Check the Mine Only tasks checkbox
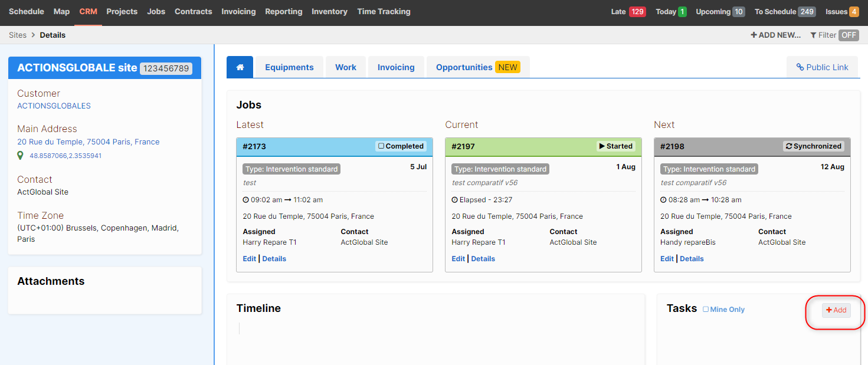 [x=706, y=309]
